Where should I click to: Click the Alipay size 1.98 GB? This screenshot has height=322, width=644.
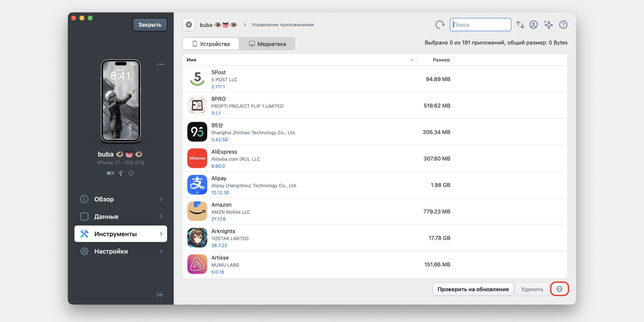point(440,185)
